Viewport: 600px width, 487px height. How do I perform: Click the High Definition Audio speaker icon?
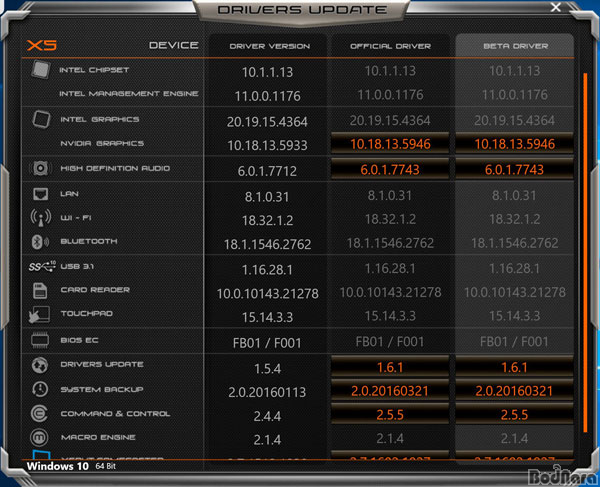41,168
